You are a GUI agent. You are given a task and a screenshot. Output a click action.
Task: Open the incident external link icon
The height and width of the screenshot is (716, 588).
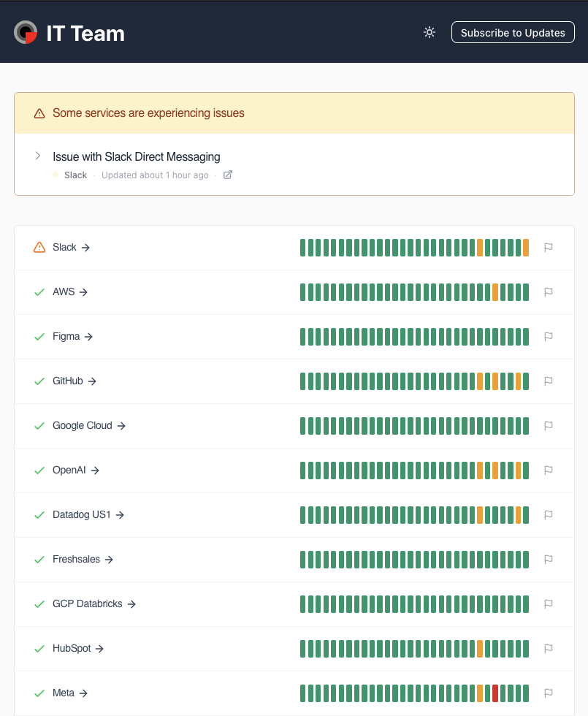click(228, 175)
